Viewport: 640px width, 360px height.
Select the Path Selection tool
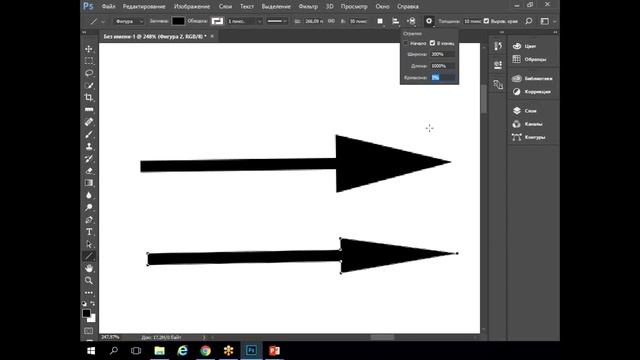(x=89, y=244)
